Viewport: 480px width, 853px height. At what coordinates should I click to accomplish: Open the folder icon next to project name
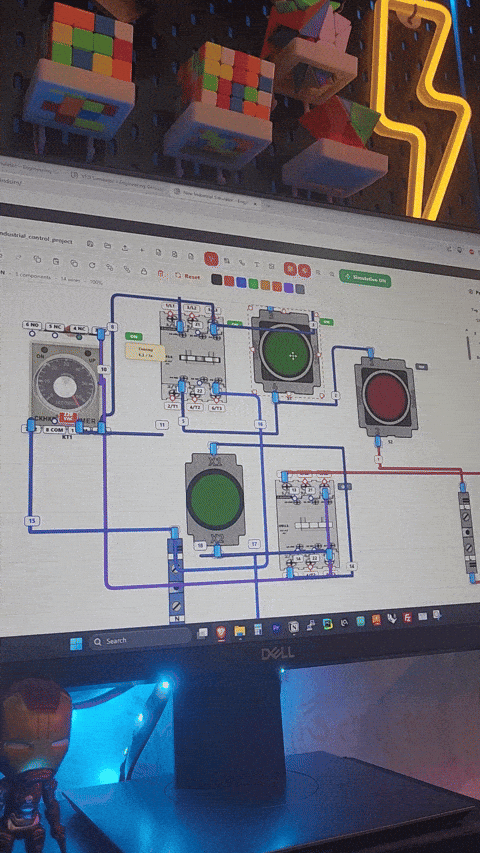tap(107, 245)
